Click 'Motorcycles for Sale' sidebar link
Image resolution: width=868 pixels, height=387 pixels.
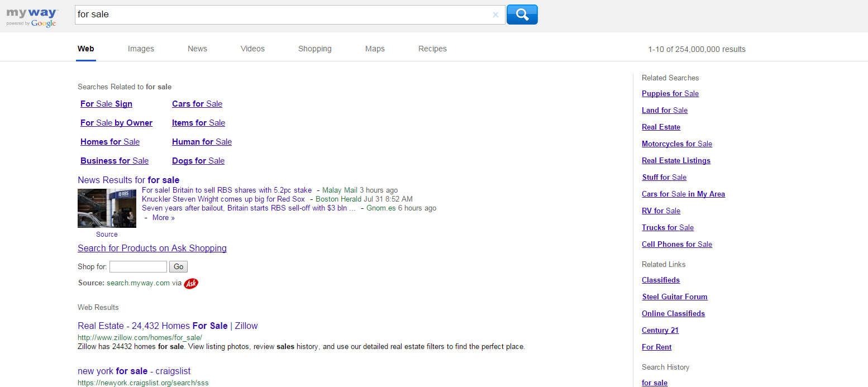[x=677, y=144]
